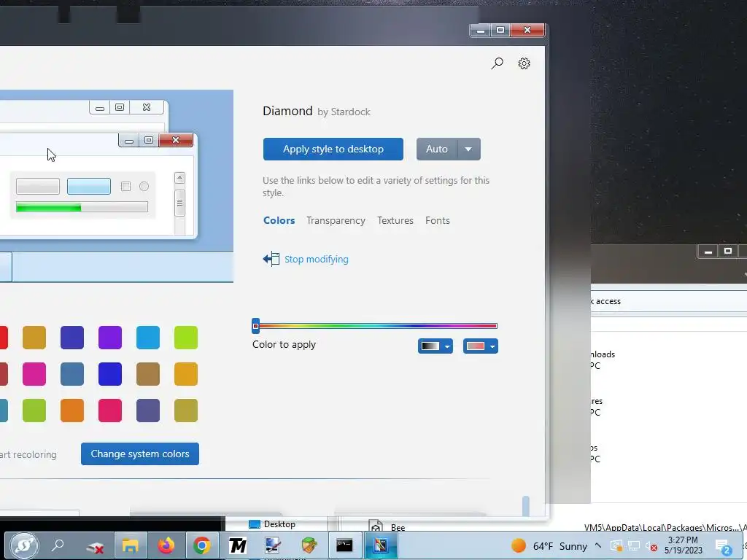Switch to the Colors tab
Screen dimensions: 747x560
click(279, 220)
